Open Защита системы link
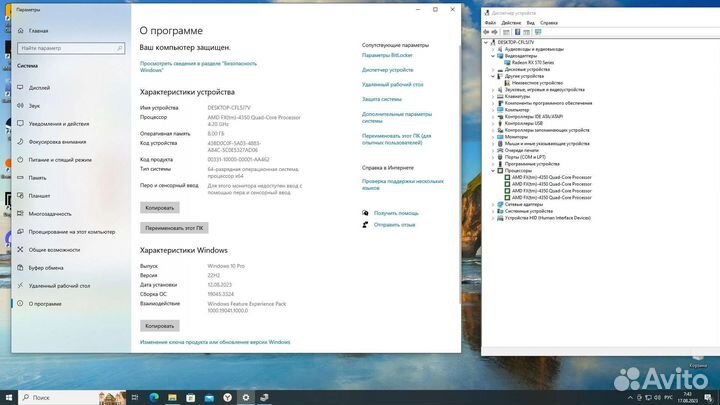Image resolution: width=720 pixels, height=405 pixels. tap(382, 99)
